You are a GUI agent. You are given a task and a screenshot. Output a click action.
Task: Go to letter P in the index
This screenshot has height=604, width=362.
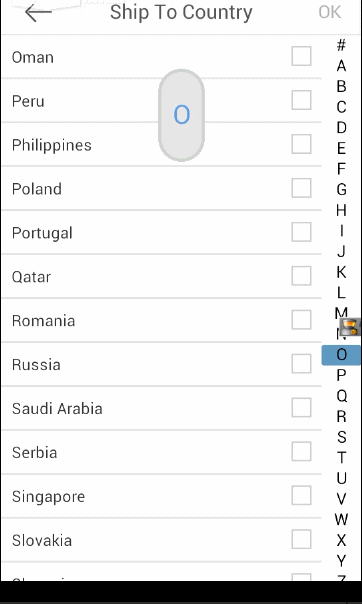click(x=341, y=375)
